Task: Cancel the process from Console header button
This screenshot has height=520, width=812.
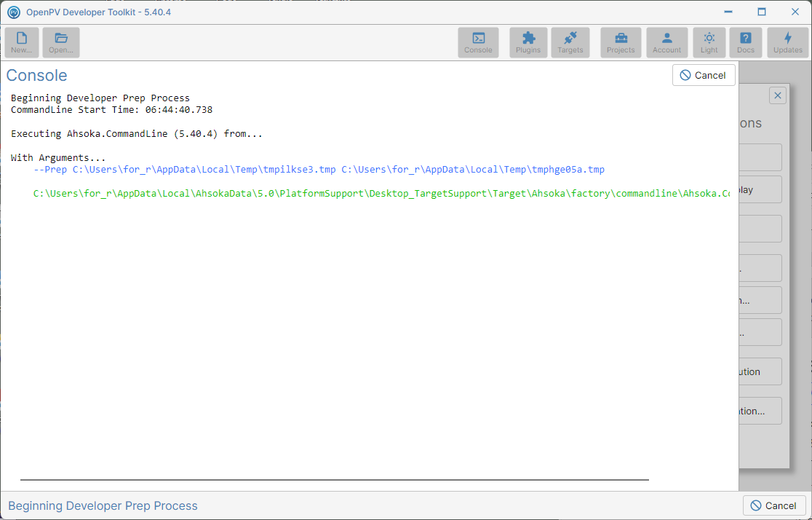Action: click(x=704, y=75)
